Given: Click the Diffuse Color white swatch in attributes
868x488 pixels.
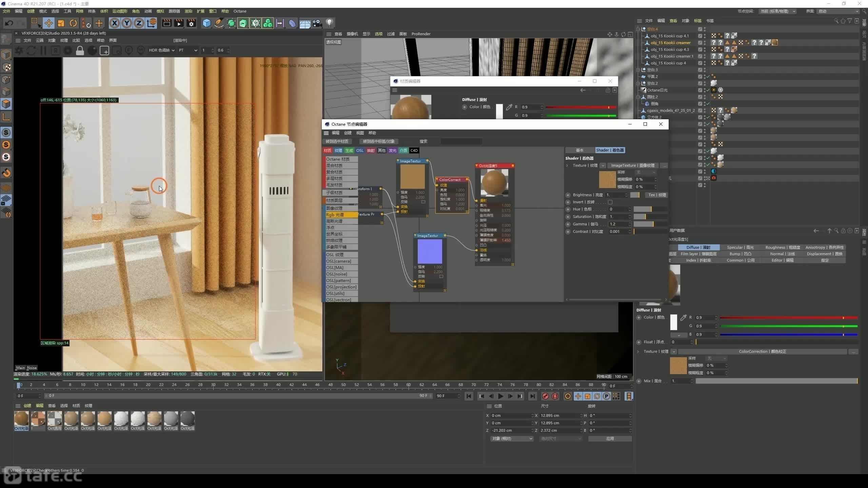Looking at the screenshot, I should pyautogui.click(x=674, y=322).
